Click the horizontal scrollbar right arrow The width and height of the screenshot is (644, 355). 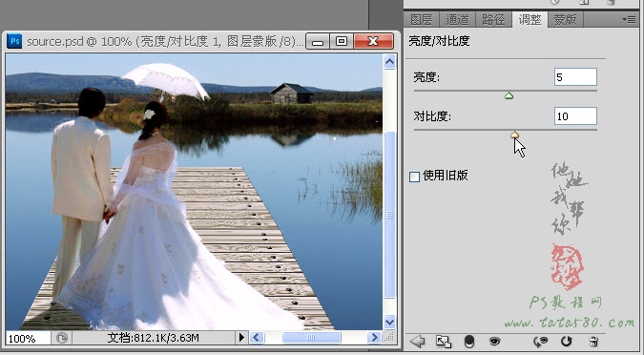point(374,338)
